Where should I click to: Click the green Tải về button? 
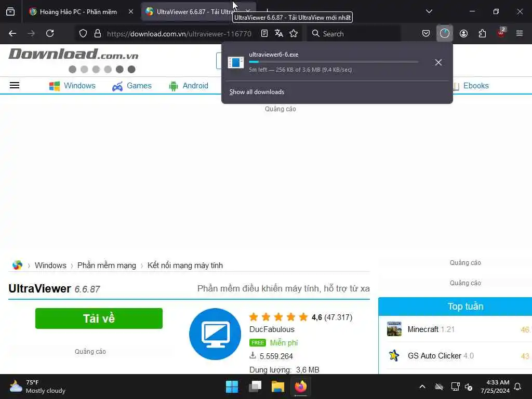(99, 318)
